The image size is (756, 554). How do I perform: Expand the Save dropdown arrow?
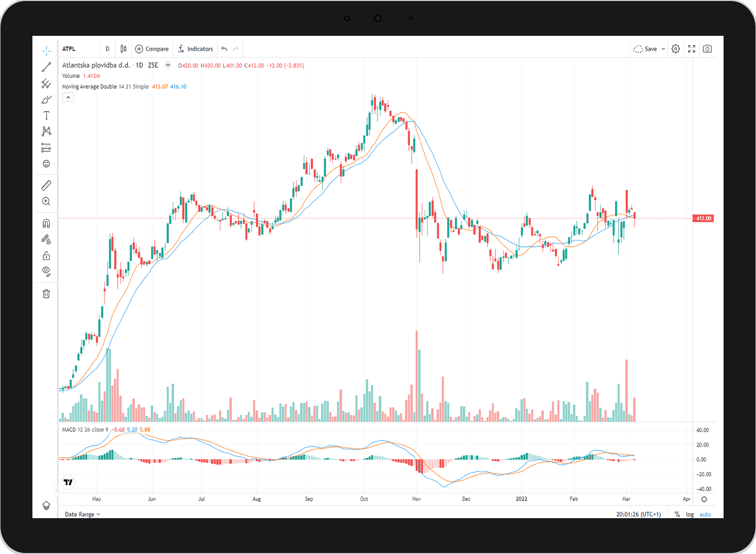(x=663, y=49)
